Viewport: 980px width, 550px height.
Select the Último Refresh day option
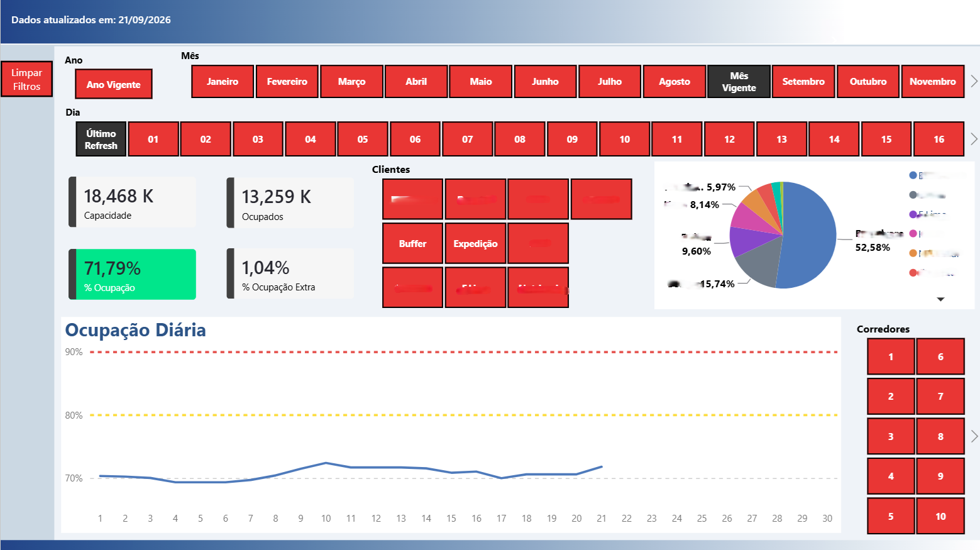[x=101, y=139]
